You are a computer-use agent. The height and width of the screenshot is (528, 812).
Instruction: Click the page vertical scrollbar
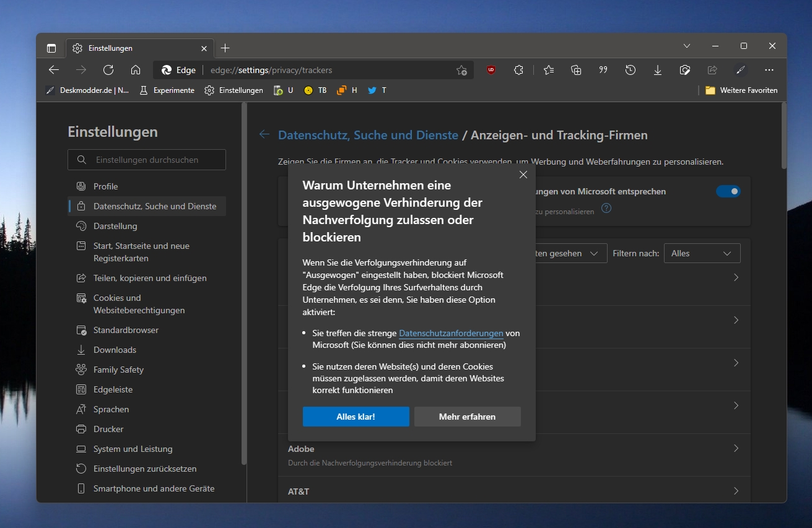(x=784, y=136)
